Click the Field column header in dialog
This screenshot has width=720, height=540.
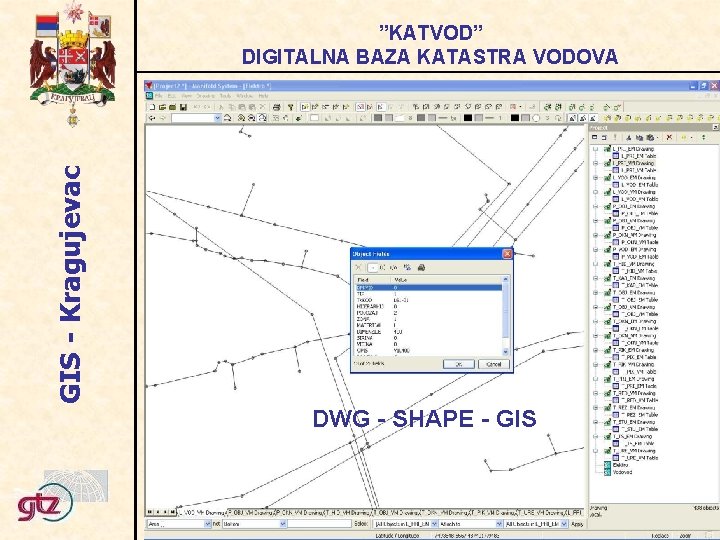point(372,279)
